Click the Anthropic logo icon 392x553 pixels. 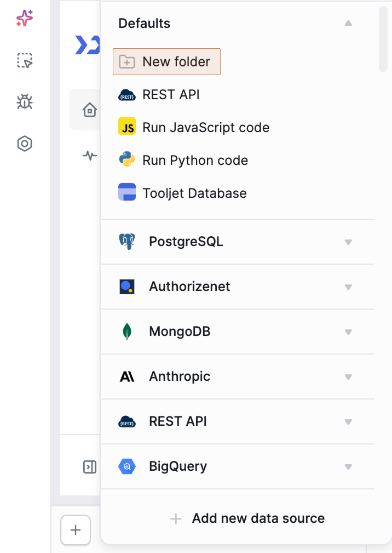coord(127,377)
